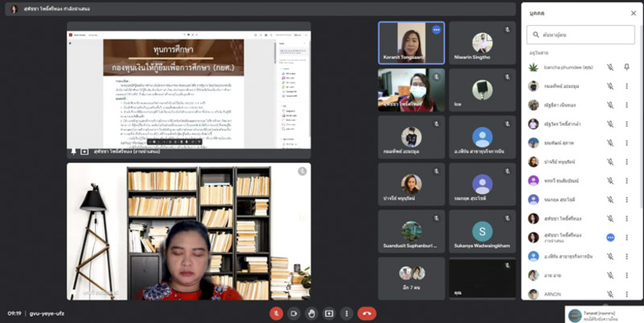
Task: Click the presenter name banner at top
Action: pos(261,9)
